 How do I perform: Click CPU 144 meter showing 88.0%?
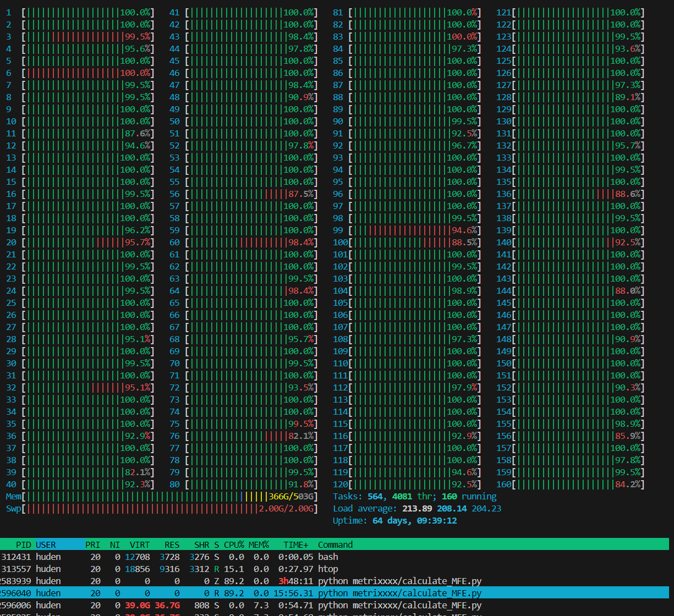tap(571, 290)
